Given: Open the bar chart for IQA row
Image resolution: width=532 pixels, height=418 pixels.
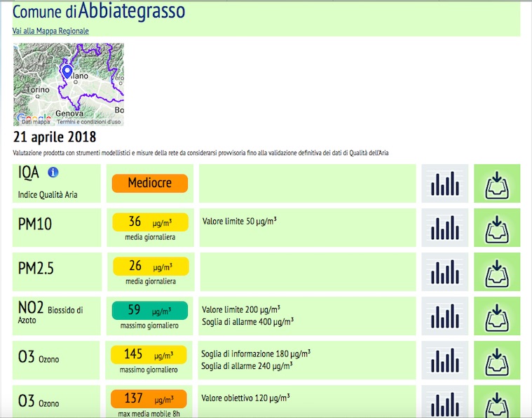Looking at the screenshot, I should [x=445, y=184].
